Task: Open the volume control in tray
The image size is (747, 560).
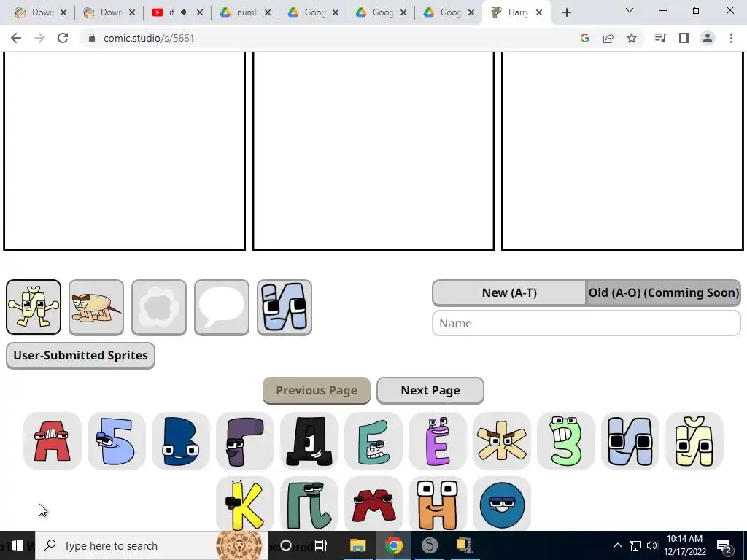Action: point(652,545)
